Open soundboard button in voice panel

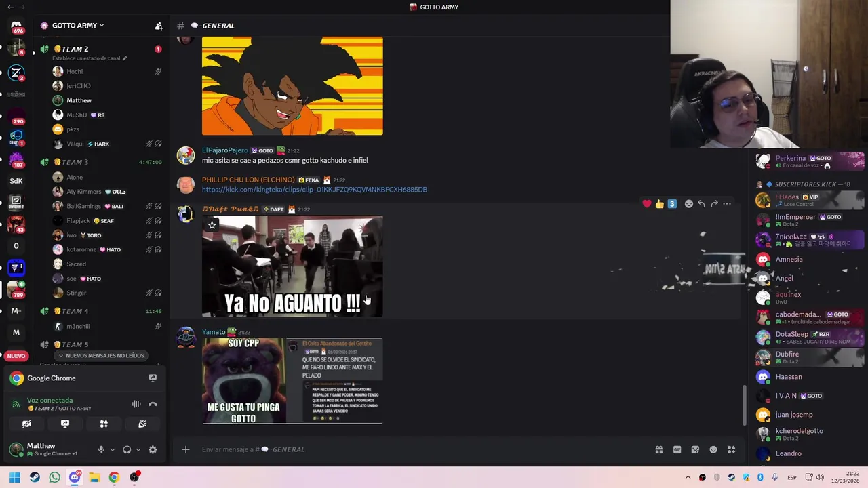[x=142, y=424]
